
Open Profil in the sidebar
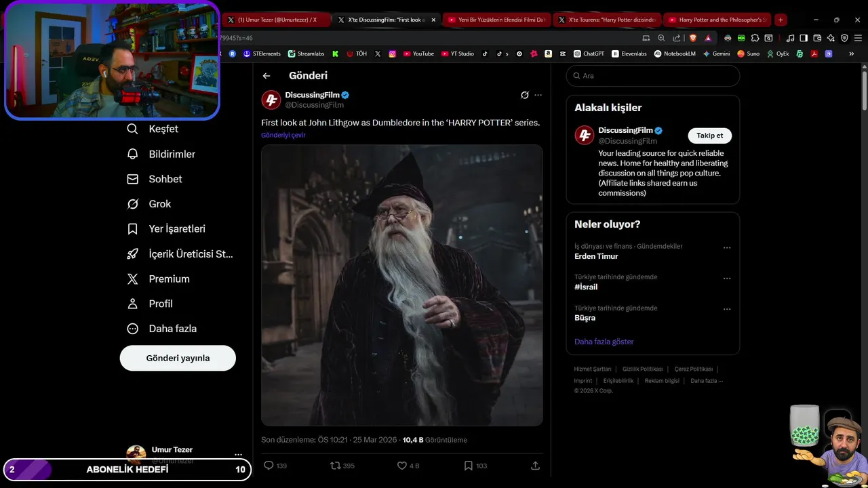pyautogui.click(x=150, y=304)
